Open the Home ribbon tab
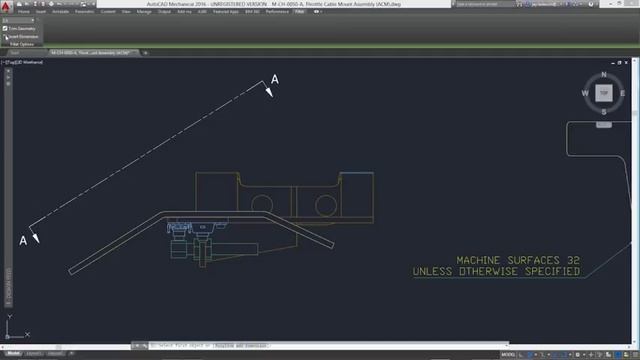Viewport: 640px width, 360px height. click(x=24, y=12)
